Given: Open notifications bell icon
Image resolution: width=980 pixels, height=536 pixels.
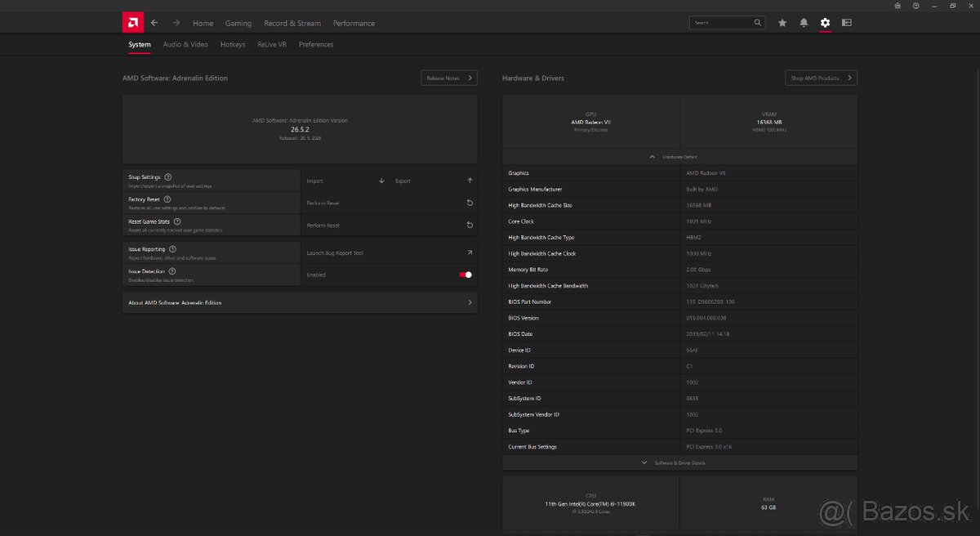Looking at the screenshot, I should (x=804, y=23).
